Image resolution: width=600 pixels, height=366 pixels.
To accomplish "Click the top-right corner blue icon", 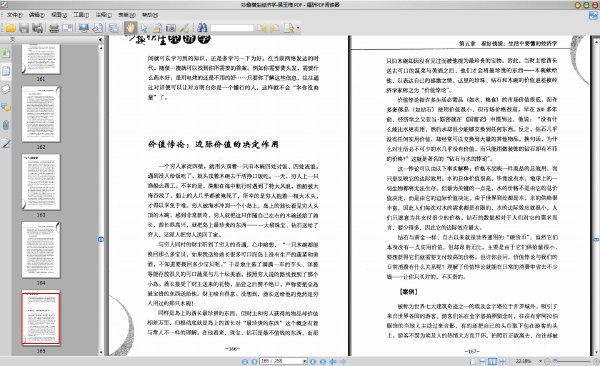I will pyautogui.click(x=593, y=15).
